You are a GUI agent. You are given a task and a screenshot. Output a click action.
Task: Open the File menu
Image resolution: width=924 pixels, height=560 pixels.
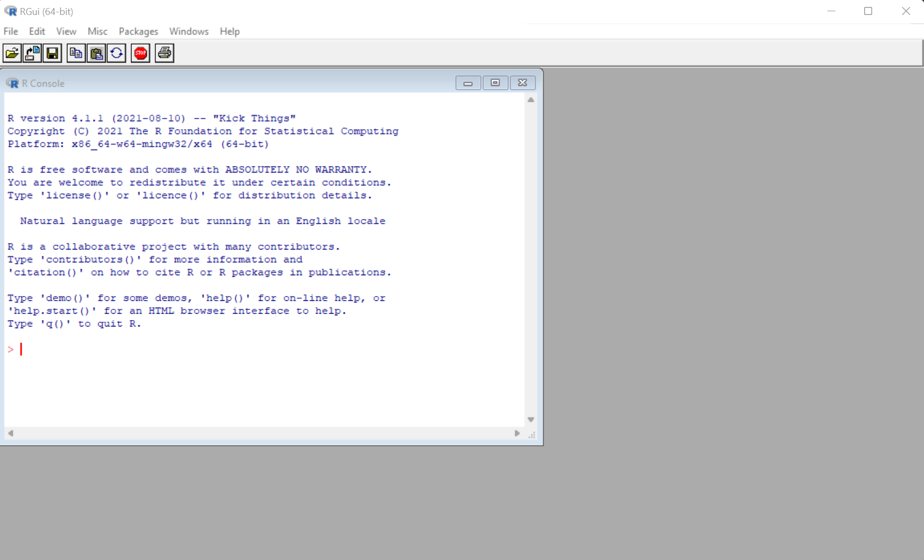point(11,32)
